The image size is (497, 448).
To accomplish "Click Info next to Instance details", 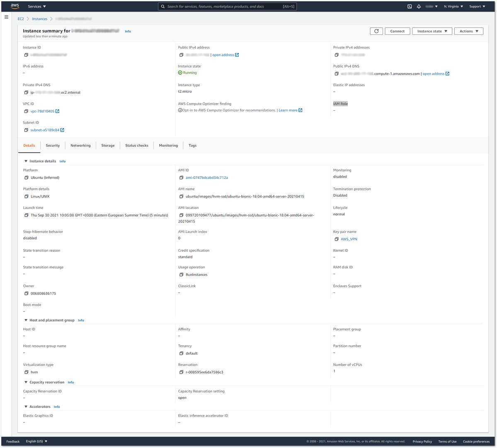I will coord(63,161).
